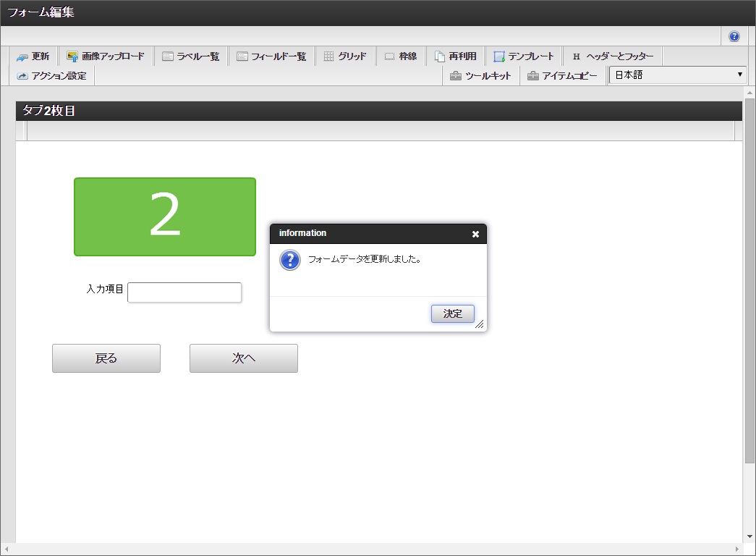This screenshot has width=756, height=556.
Task: Toggle the グリッド grid tool
Action: pyautogui.click(x=345, y=56)
